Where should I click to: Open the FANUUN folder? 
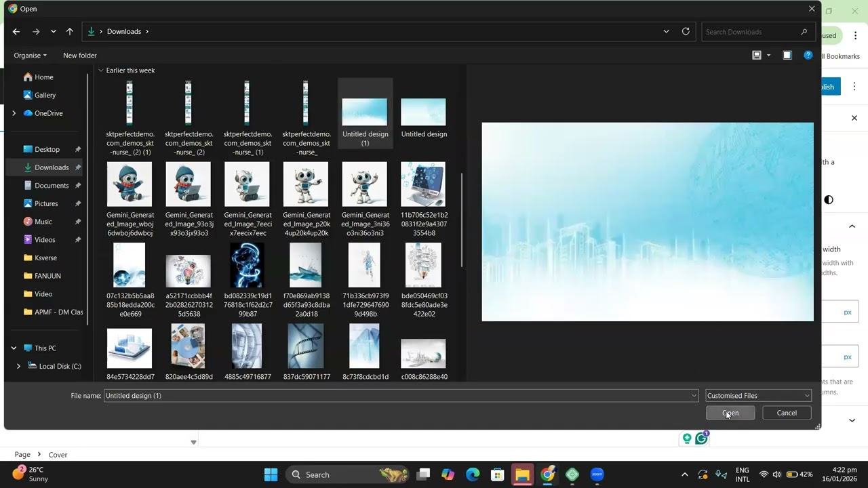click(x=49, y=276)
